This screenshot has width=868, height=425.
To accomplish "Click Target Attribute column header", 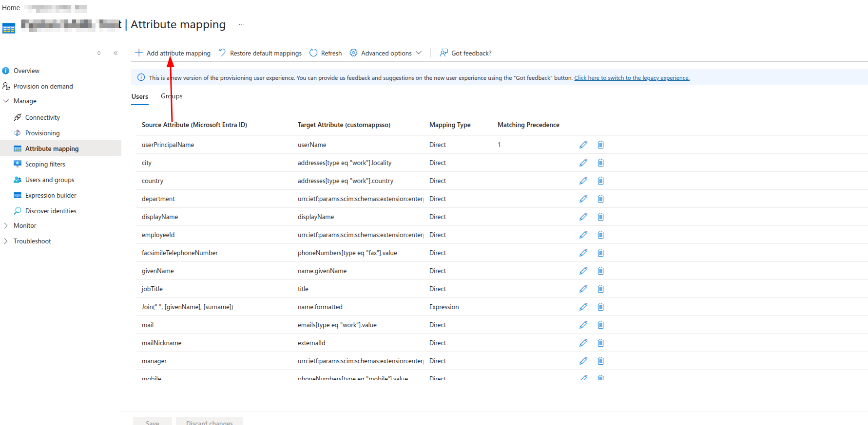I will pyautogui.click(x=344, y=125).
